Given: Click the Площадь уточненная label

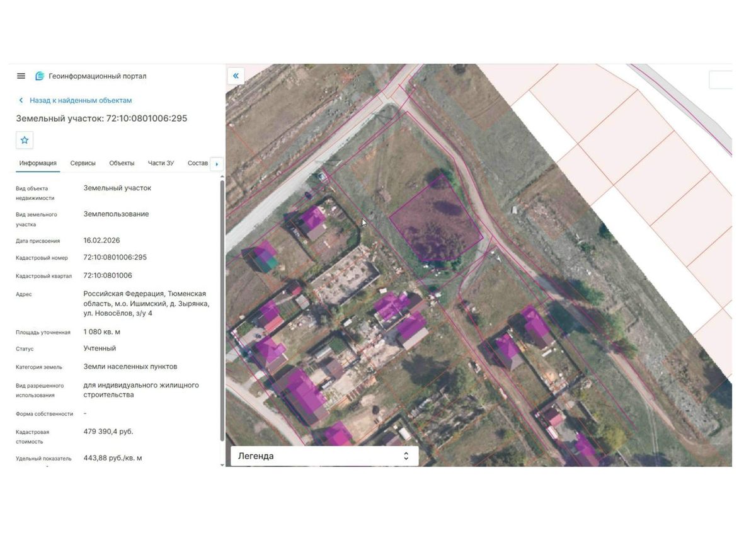Looking at the screenshot, I should [43, 332].
